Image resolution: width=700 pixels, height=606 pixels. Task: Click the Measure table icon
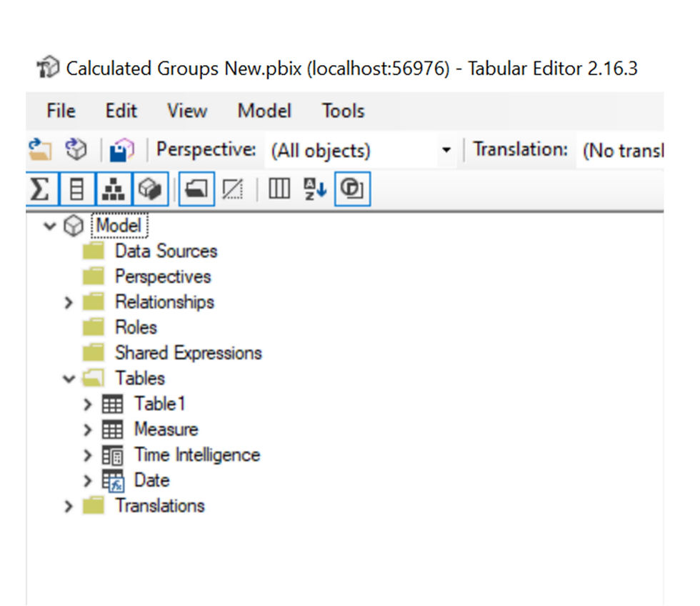[x=112, y=429]
